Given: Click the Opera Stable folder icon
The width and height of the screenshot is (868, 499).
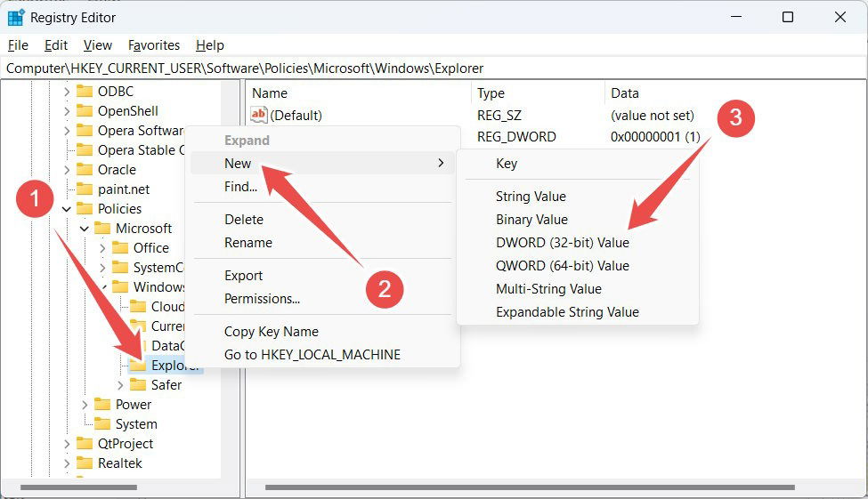Looking at the screenshot, I should [x=85, y=150].
